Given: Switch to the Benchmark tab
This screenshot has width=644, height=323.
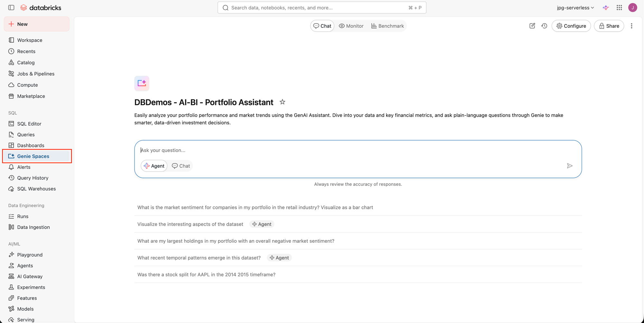Looking at the screenshot, I should coord(387,26).
